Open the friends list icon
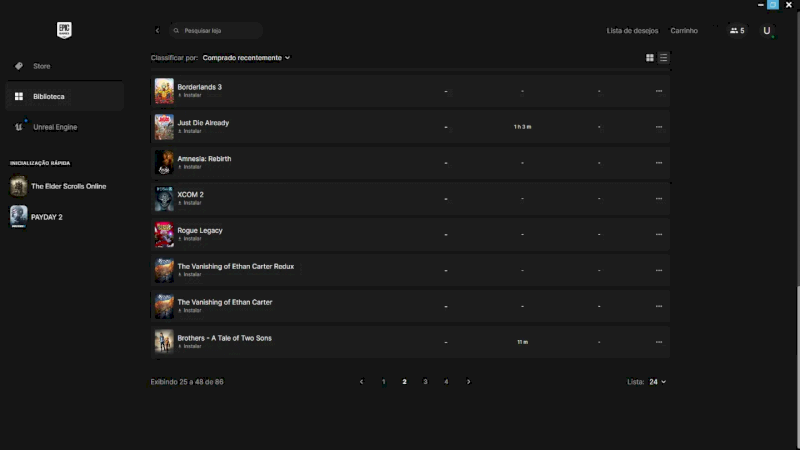Screen dimensions: 800x450 tap(737, 31)
